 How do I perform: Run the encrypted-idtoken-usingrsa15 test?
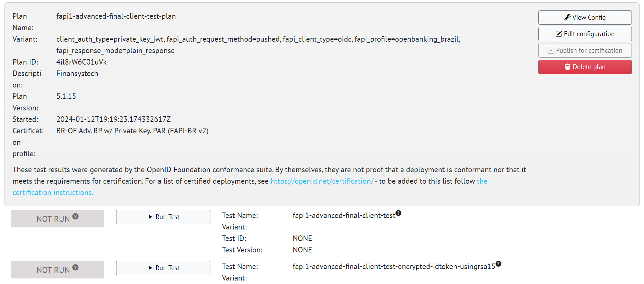(163, 268)
